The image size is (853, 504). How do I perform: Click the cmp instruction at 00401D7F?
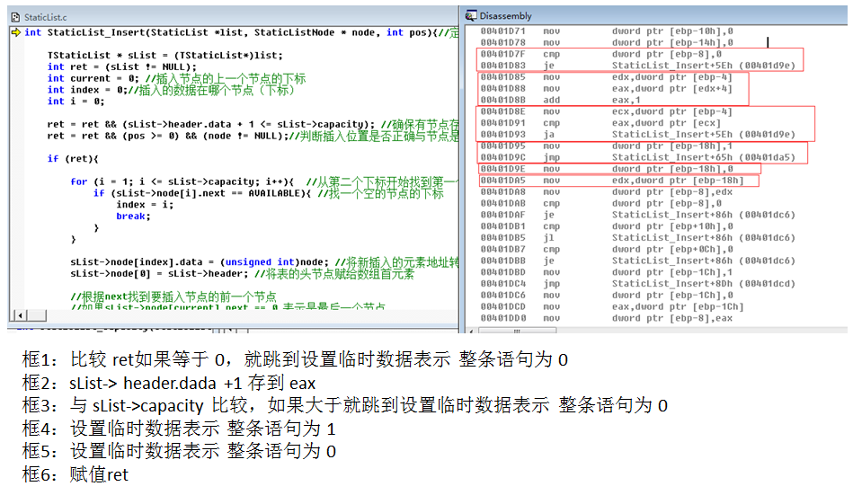click(601, 54)
